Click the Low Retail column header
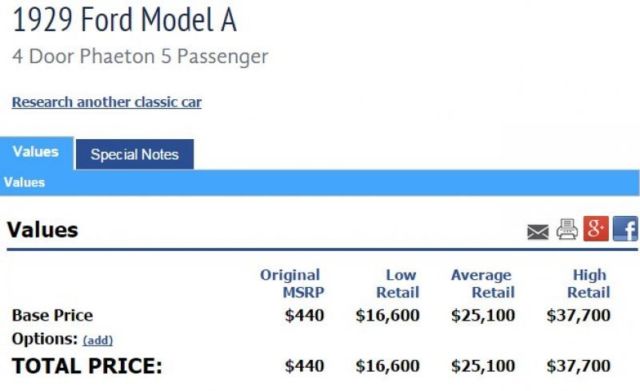Screen dimensions: 640x391 [x=398, y=284]
